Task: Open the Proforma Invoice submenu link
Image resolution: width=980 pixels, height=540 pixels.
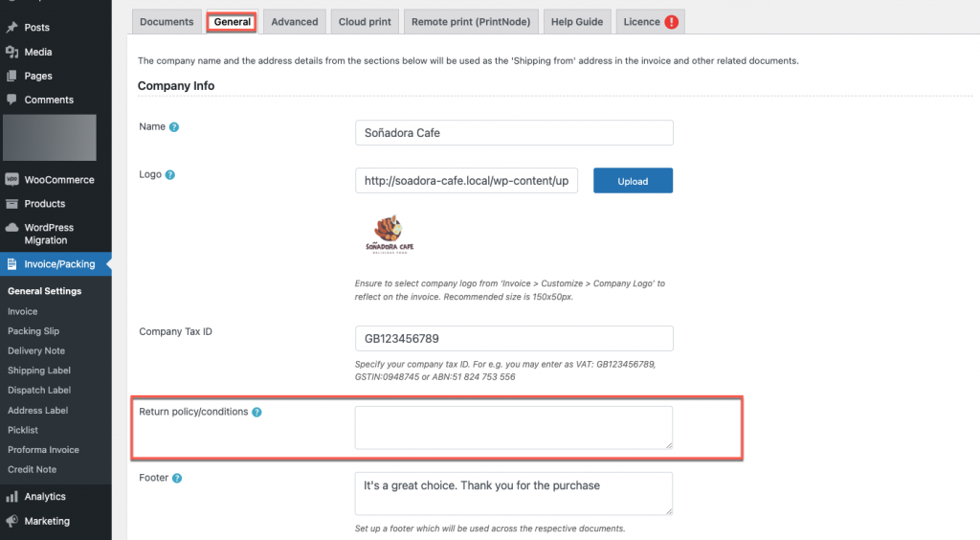Action: coord(43,449)
